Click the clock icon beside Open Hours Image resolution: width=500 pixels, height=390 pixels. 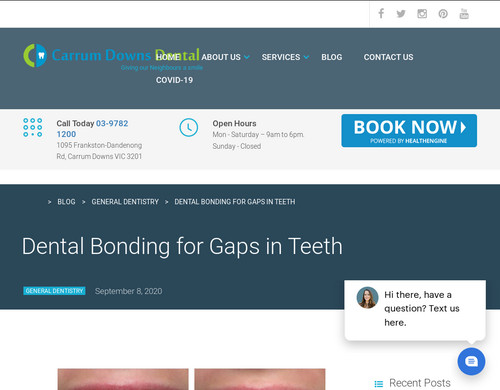189,127
